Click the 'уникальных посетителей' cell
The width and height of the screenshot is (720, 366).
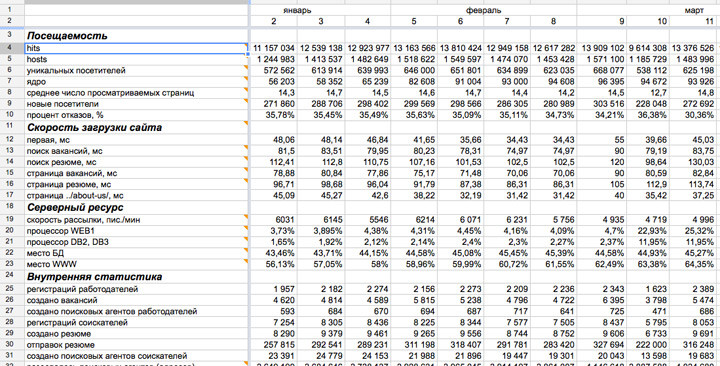[136, 71]
